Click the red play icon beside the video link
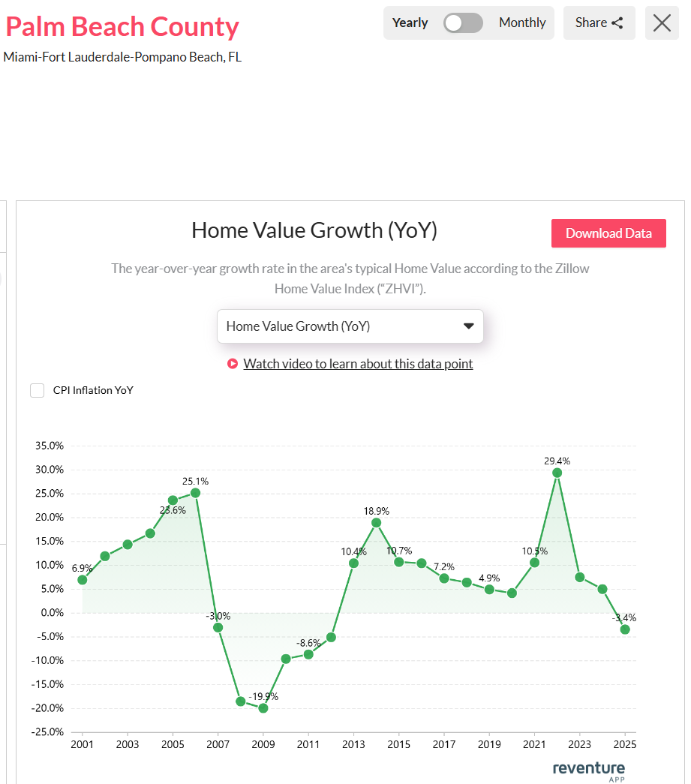This screenshot has width=691, height=784. [231, 363]
